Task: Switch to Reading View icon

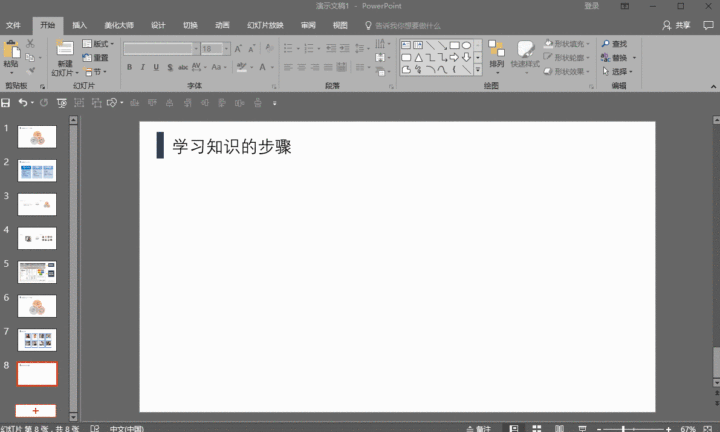Action: pyautogui.click(x=559, y=428)
